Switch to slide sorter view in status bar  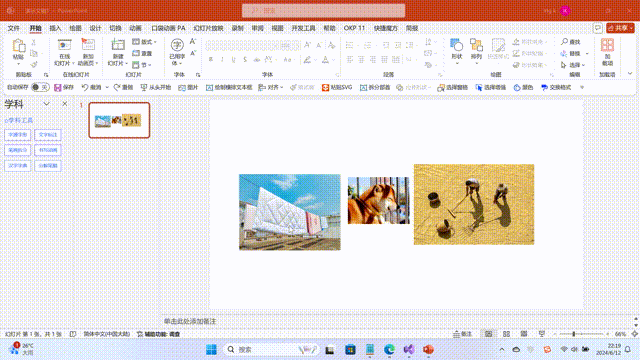(507, 334)
